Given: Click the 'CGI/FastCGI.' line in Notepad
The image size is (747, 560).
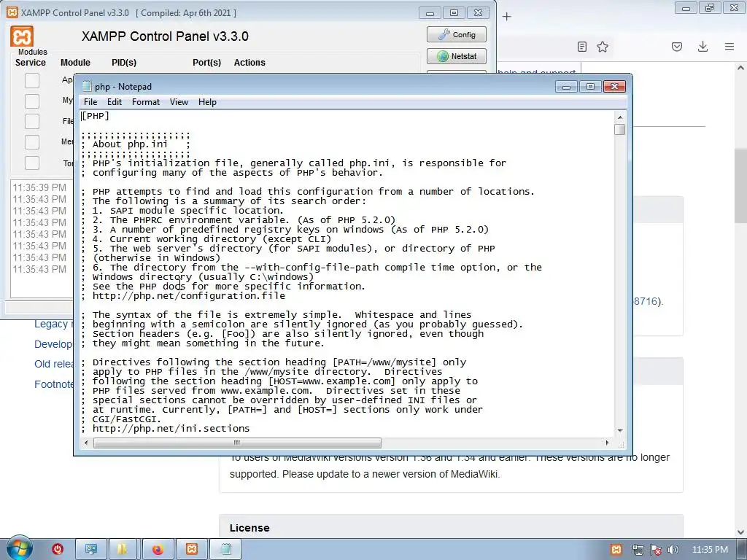Looking at the screenshot, I should tap(127, 419).
